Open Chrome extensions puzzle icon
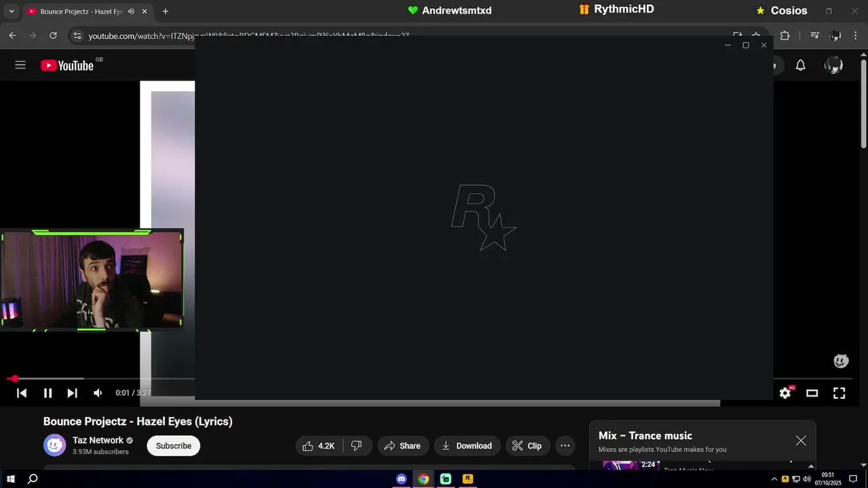Viewport: 868px width, 488px height. pyautogui.click(x=785, y=35)
